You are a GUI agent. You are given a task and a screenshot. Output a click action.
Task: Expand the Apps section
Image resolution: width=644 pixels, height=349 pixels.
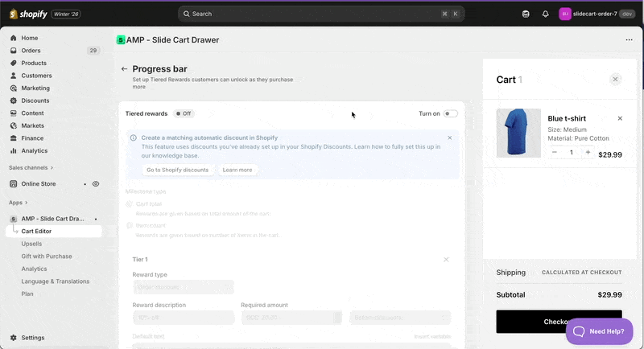[18, 203]
